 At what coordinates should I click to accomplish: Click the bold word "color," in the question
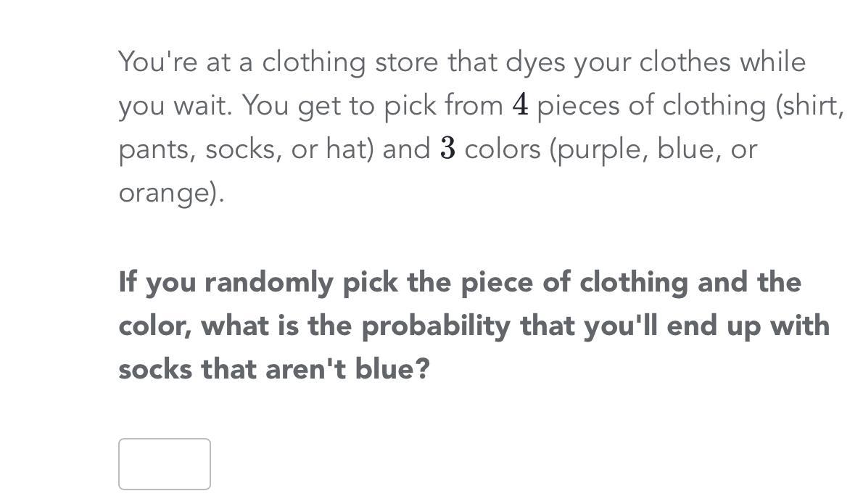pos(155,326)
